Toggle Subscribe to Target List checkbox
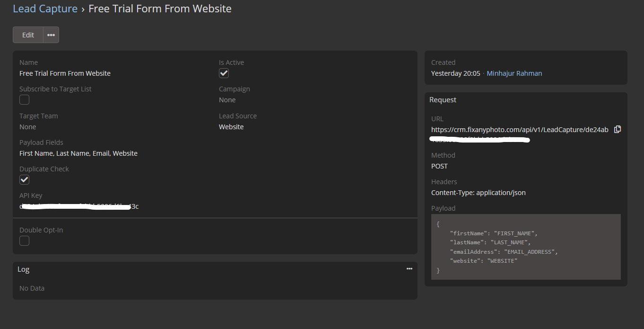Image resolution: width=644 pixels, height=329 pixels. tap(25, 100)
